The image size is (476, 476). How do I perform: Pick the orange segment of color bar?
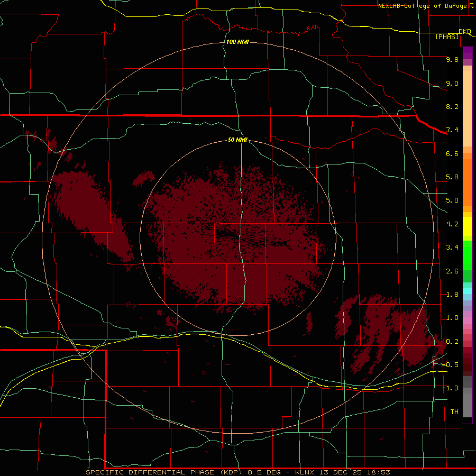(x=467, y=183)
